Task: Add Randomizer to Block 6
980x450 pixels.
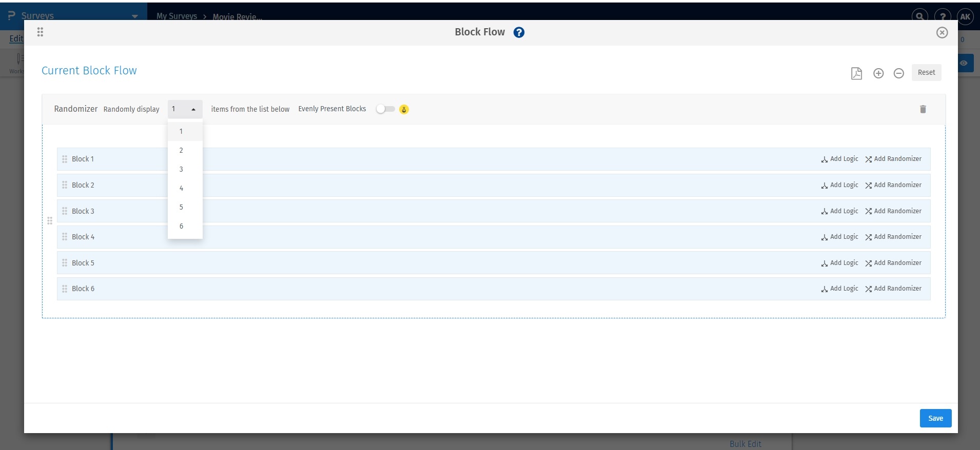Action: 893,289
